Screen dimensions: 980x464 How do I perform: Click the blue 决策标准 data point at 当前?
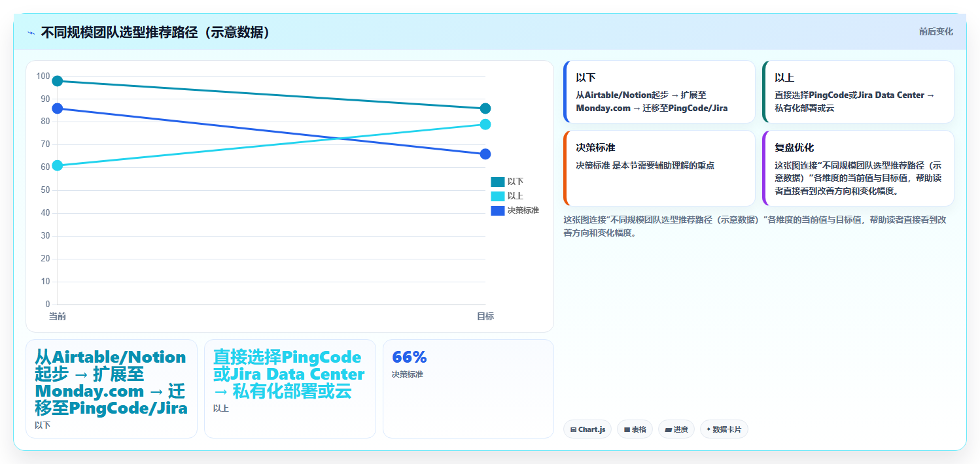point(58,108)
